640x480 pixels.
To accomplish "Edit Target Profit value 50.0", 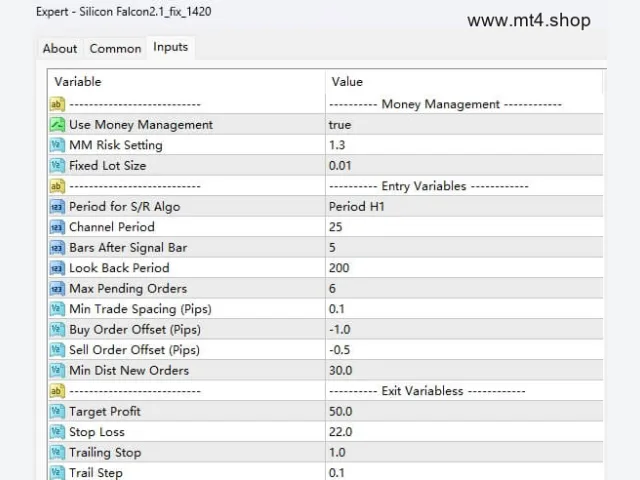I will (x=340, y=411).
